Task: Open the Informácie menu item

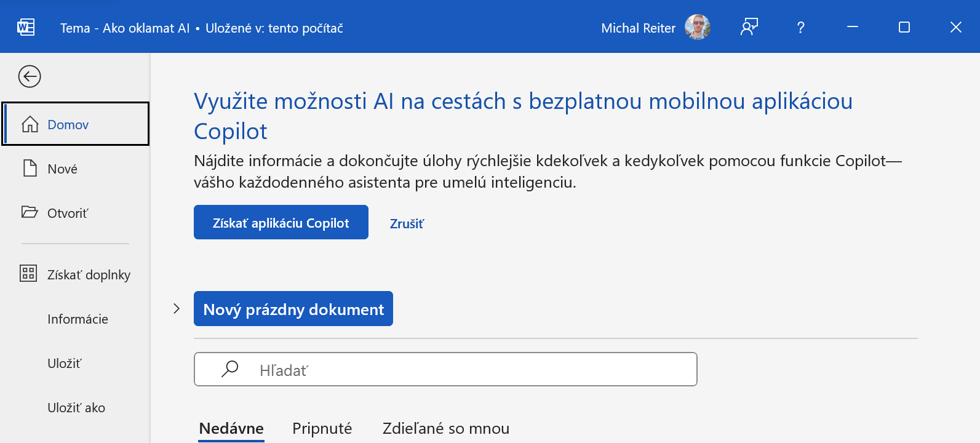Action: point(78,319)
